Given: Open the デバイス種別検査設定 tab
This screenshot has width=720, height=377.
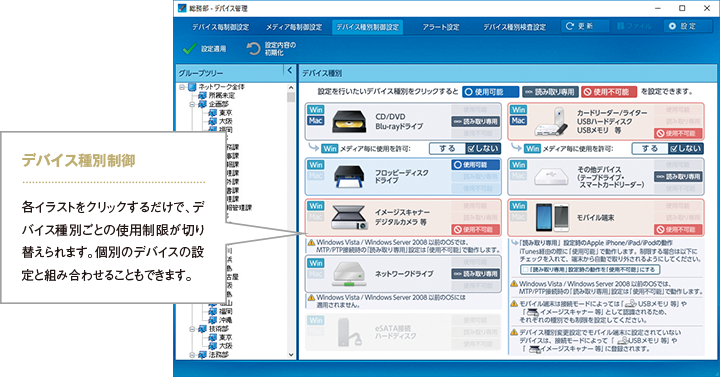Looking at the screenshot, I should click(514, 27).
